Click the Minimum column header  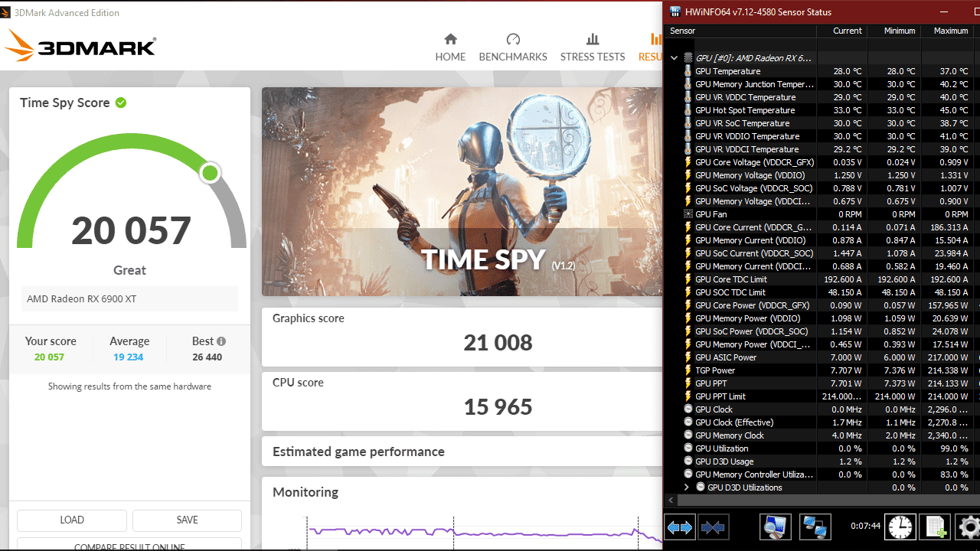click(x=893, y=31)
